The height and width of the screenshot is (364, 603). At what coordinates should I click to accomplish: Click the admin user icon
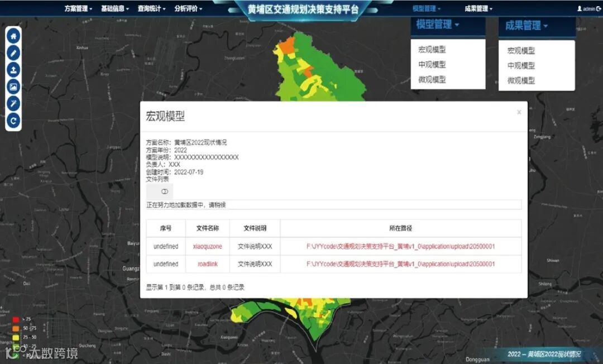(579, 8)
